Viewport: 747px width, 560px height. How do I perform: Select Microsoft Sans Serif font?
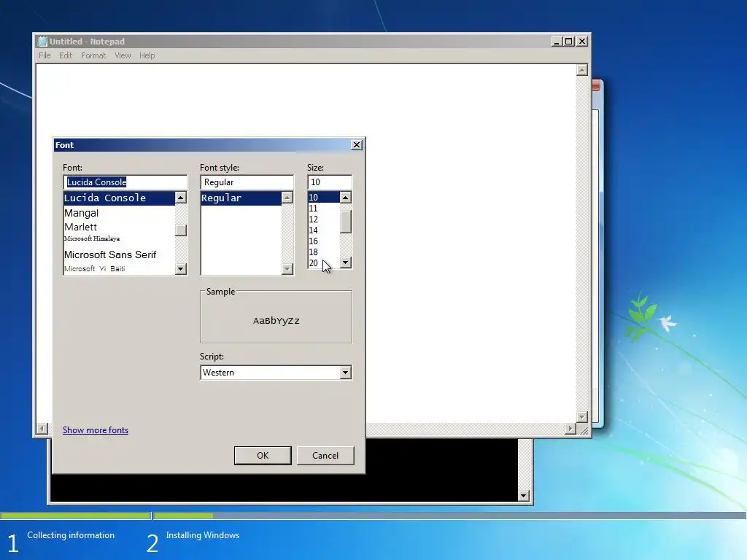point(119,254)
